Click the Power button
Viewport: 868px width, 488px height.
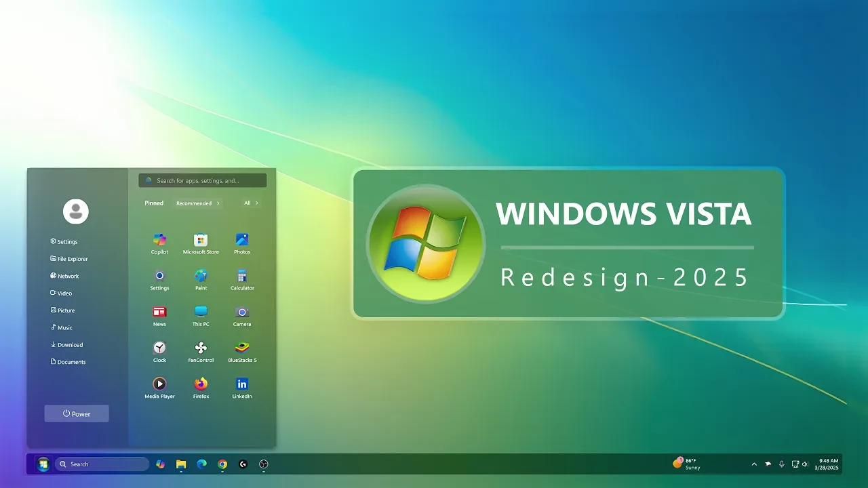click(x=77, y=414)
